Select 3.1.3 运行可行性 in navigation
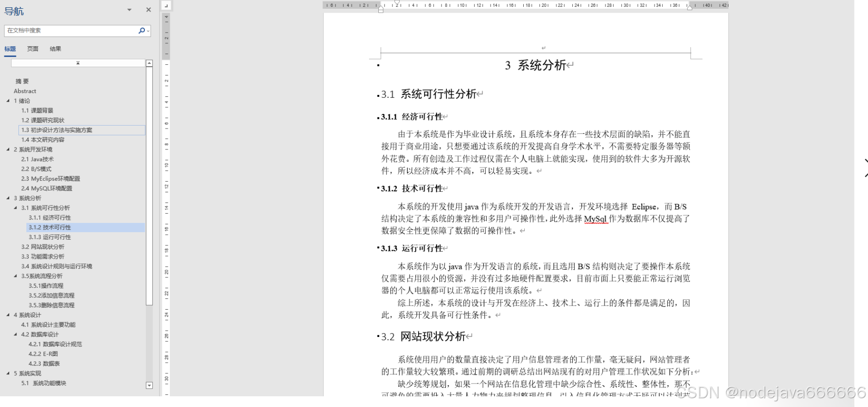868x407 pixels. (x=50, y=237)
